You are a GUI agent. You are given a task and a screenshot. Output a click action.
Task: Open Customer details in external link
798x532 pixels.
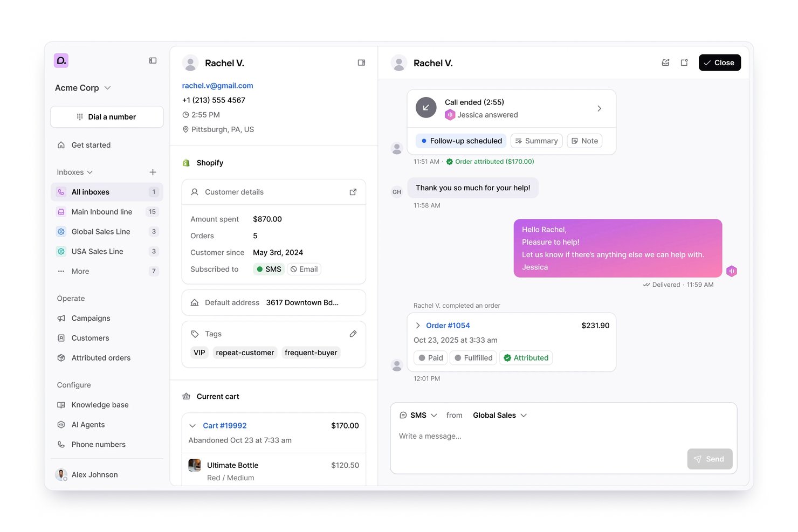(353, 192)
